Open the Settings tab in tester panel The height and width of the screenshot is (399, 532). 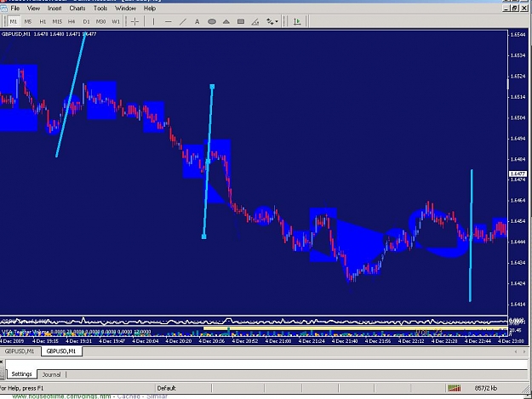coord(22,374)
